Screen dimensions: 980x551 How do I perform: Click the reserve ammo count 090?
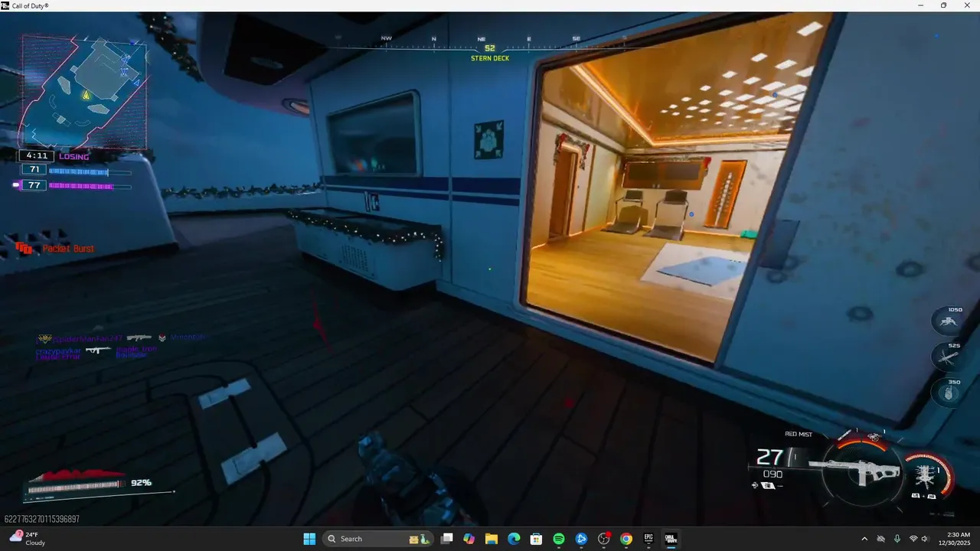tap(773, 474)
